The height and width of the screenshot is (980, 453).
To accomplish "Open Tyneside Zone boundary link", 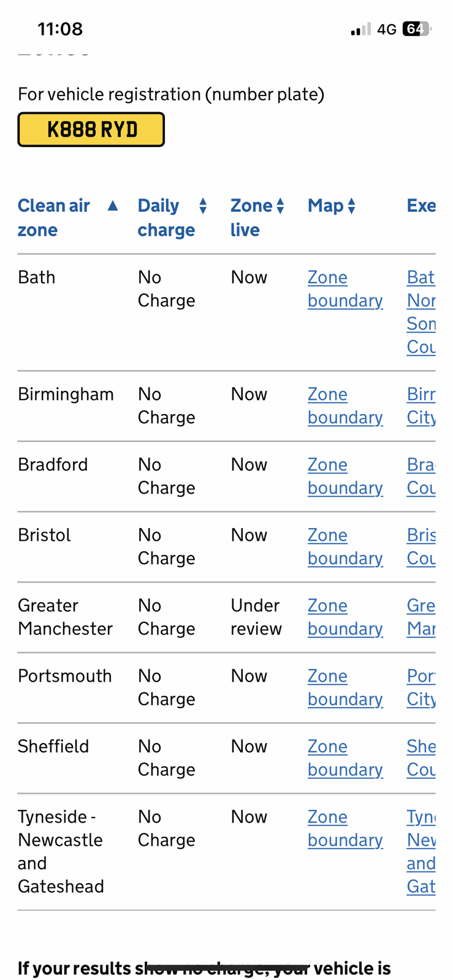I will pyautogui.click(x=345, y=829).
